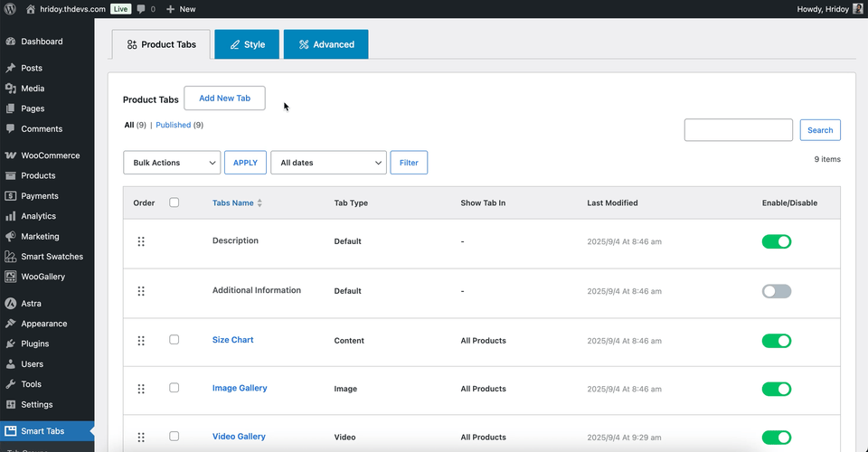Screen dimensions: 868x452
Task: Open Plugins from the sidebar icon
Action: (10, 344)
